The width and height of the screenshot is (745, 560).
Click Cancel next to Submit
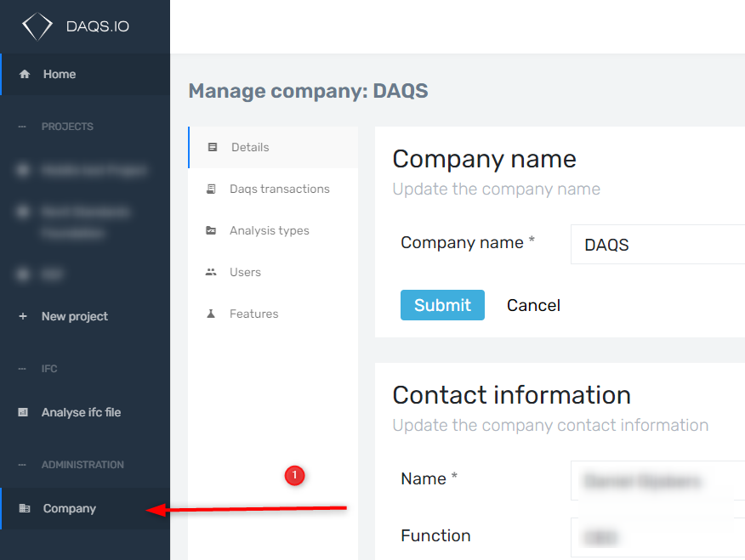coord(533,305)
